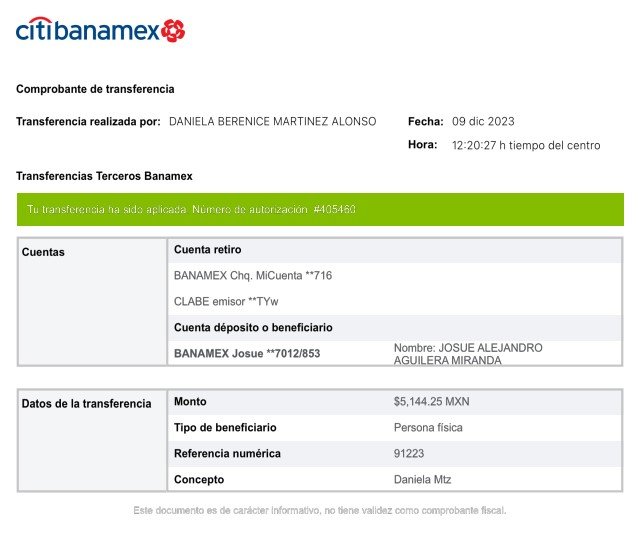The image size is (641, 543).
Task: Click the citibanamex wordmark text
Action: coord(87,29)
